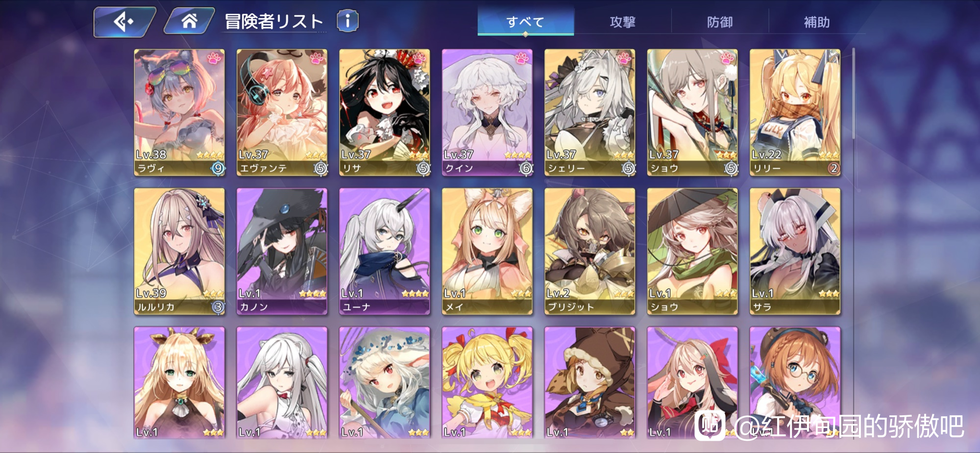Select the エヴァンテ character card
Screen dimensions: 980x453
click(x=282, y=112)
